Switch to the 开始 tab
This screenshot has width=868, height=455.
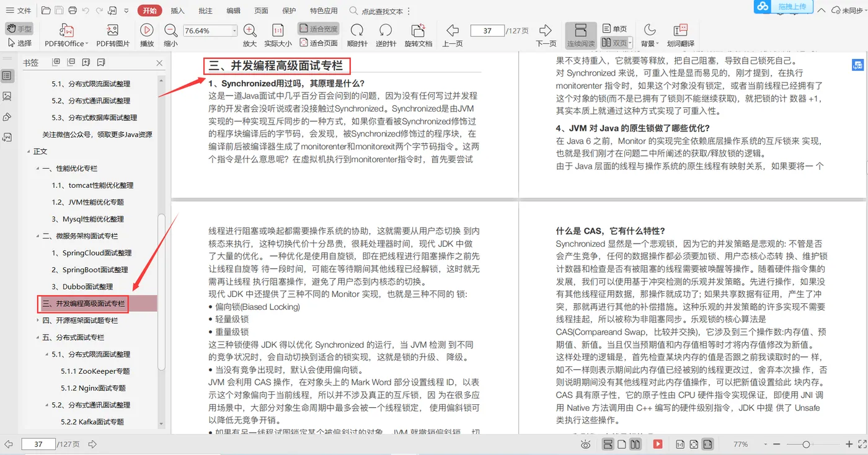pyautogui.click(x=149, y=11)
